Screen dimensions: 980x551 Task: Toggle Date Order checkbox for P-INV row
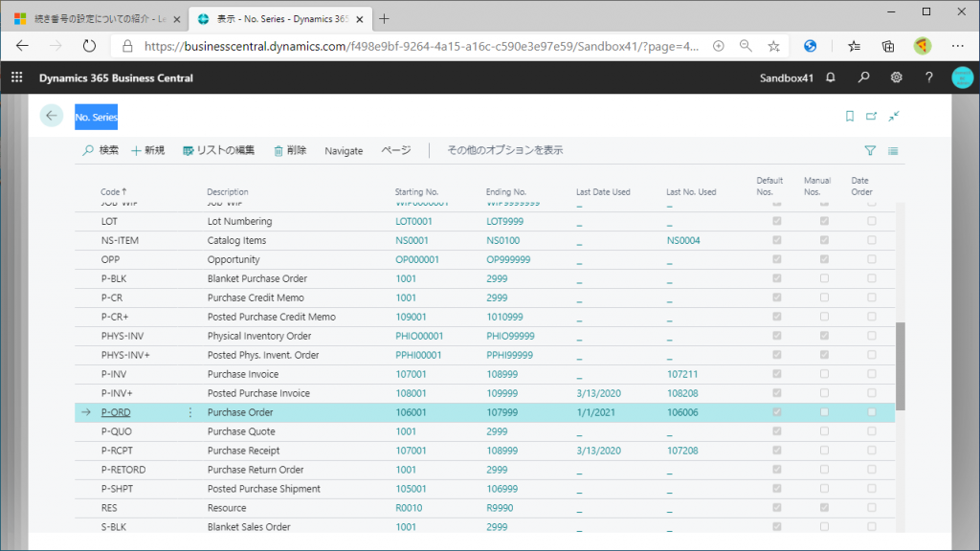[871, 374]
